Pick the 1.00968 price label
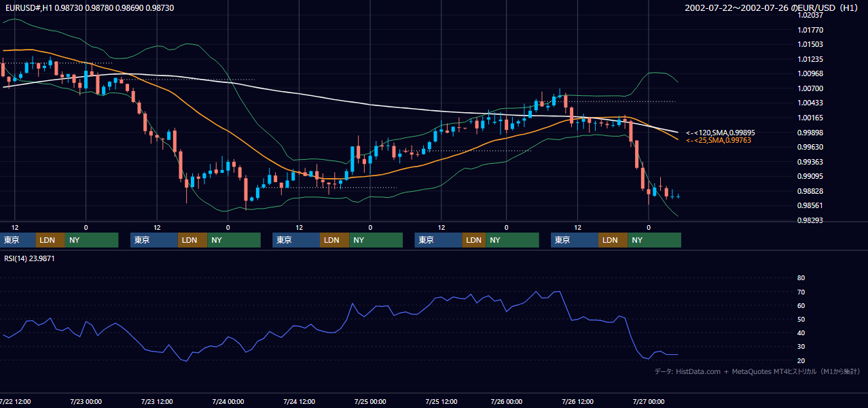 (810, 73)
